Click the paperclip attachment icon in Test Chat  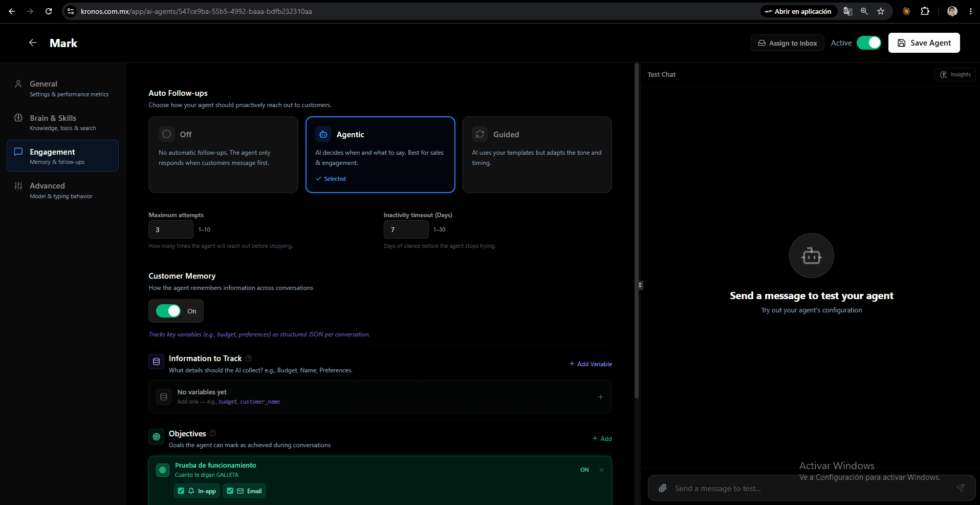[663, 488]
